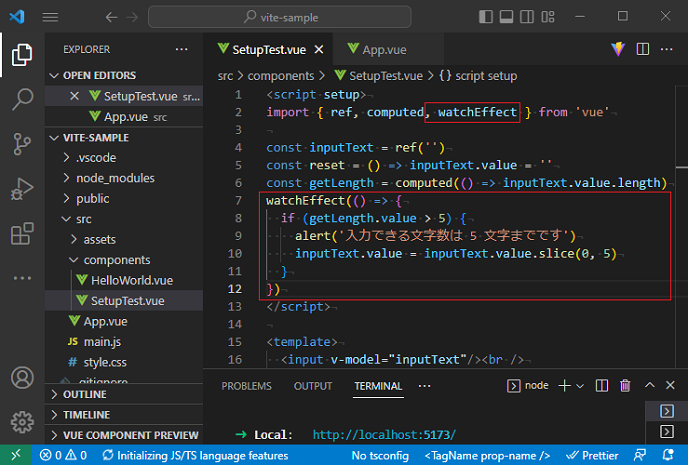Open the localhost:5173 link in terminal
This screenshot has width=688, height=465.
point(384,435)
